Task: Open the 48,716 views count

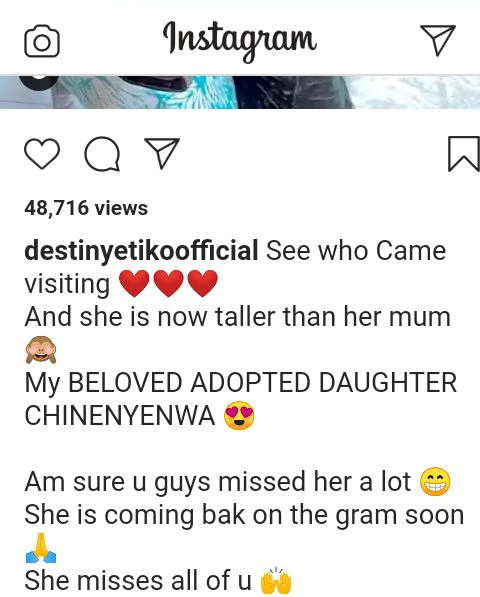Action: click(86, 208)
